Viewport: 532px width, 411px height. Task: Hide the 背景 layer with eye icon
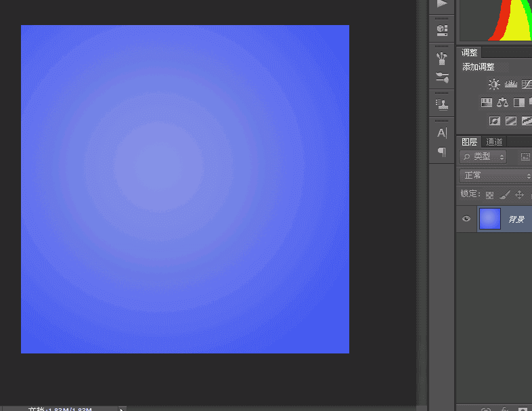click(466, 219)
